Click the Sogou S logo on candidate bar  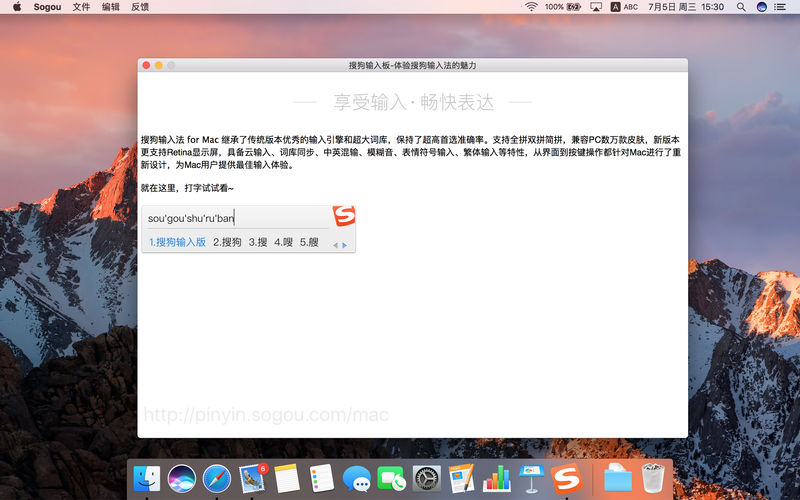coord(344,216)
